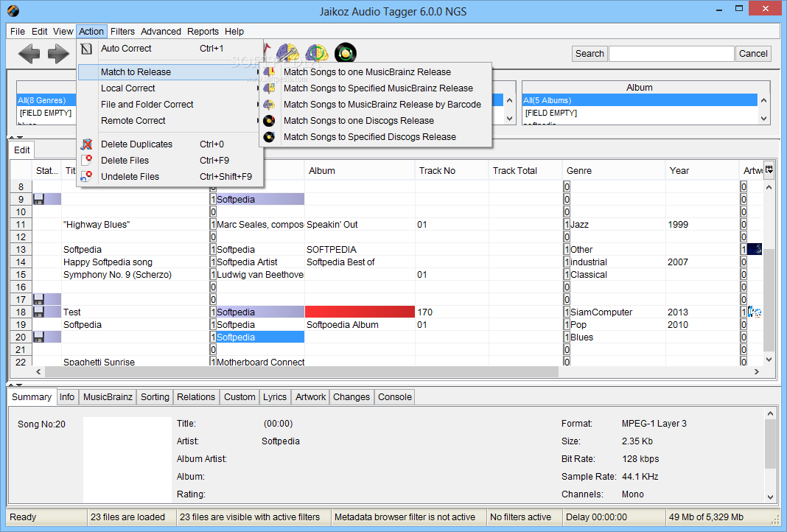
Task: Open the Advanced menu
Action: 161,31
